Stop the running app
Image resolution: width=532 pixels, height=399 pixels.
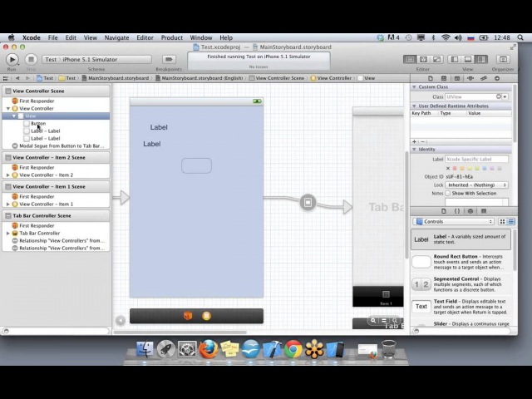click(31, 59)
